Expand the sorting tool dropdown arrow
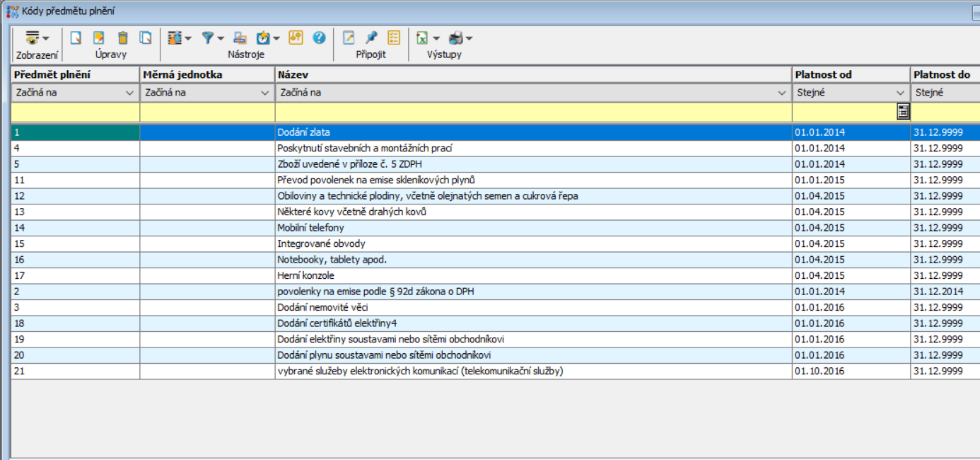Image resolution: width=980 pixels, height=460 pixels. coord(188,38)
